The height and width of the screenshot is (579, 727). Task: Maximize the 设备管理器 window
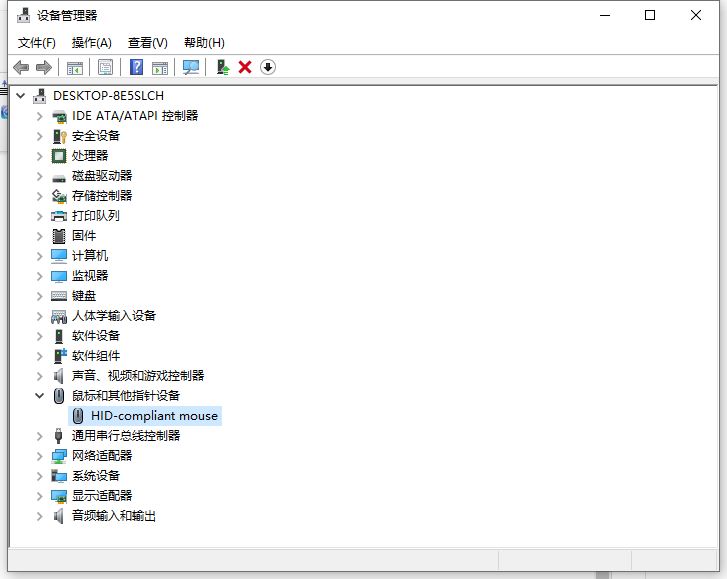pyautogui.click(x=650, y=15)
